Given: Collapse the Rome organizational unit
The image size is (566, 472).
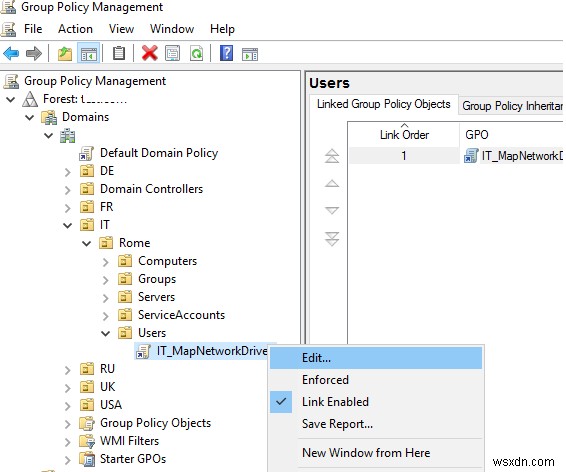Looking at the screenshot, I should point(87,243).
